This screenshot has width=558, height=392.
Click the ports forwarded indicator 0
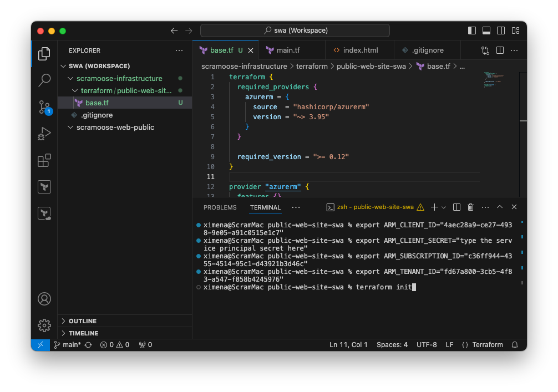point(145,345)
